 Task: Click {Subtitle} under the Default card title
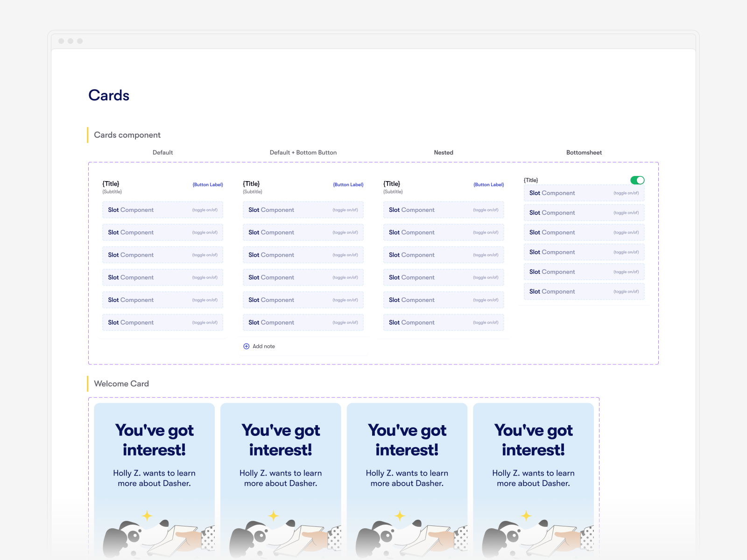112,192
